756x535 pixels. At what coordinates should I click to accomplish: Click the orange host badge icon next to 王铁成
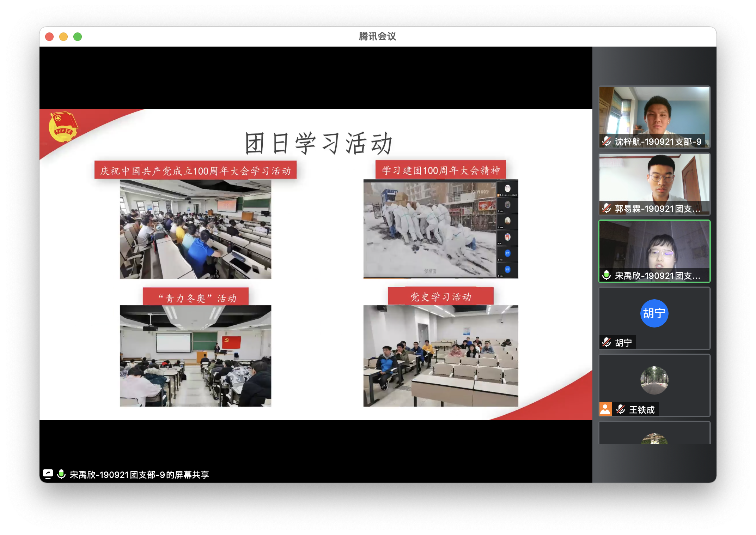click(x=605, y=409)
